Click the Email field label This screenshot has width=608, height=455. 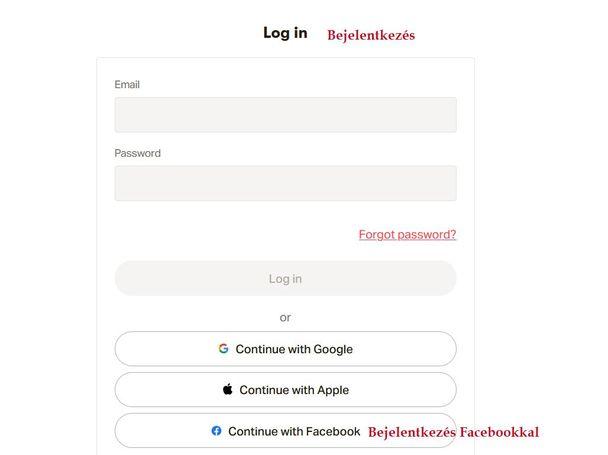click(127, 85)
